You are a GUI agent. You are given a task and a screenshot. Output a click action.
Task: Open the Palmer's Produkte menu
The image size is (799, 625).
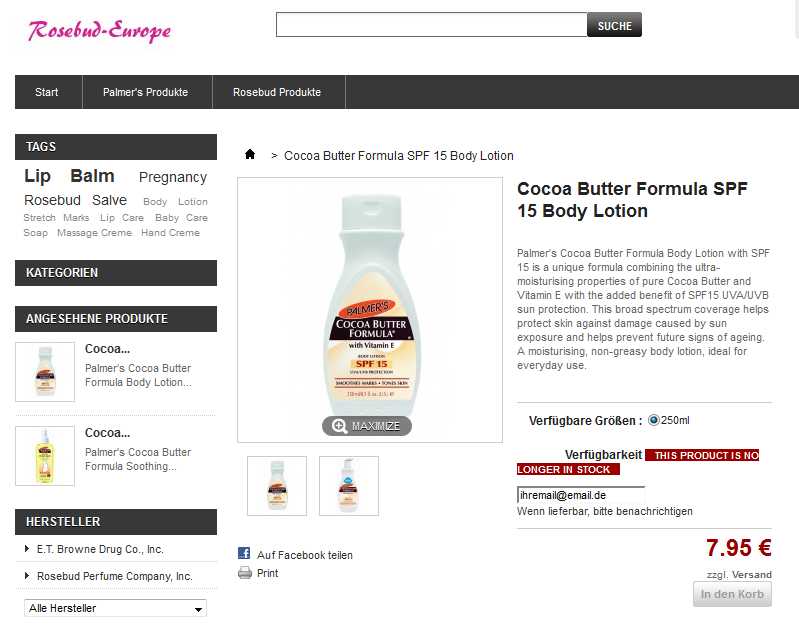tap(146, 92)
